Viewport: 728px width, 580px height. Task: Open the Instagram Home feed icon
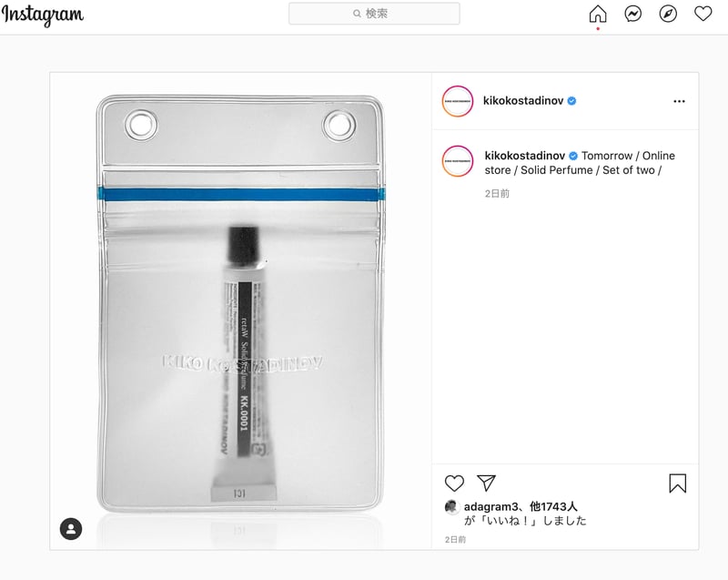click(x=598, y=14)
